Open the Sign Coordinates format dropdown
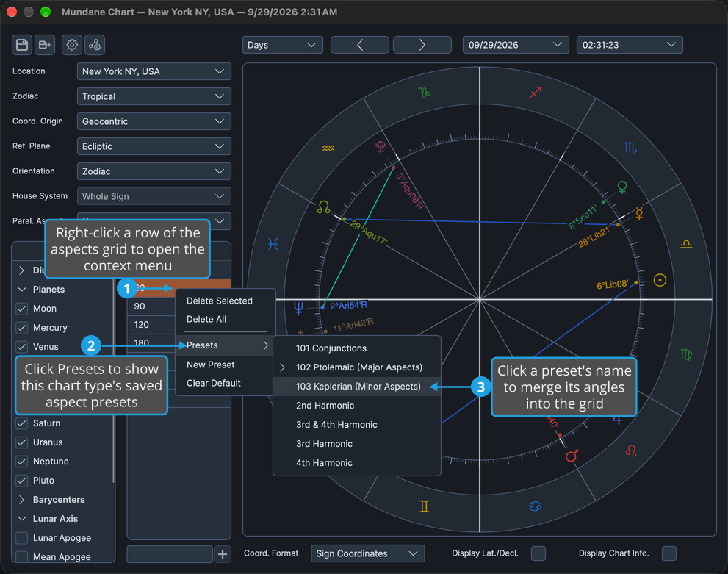 coord(368,553)
